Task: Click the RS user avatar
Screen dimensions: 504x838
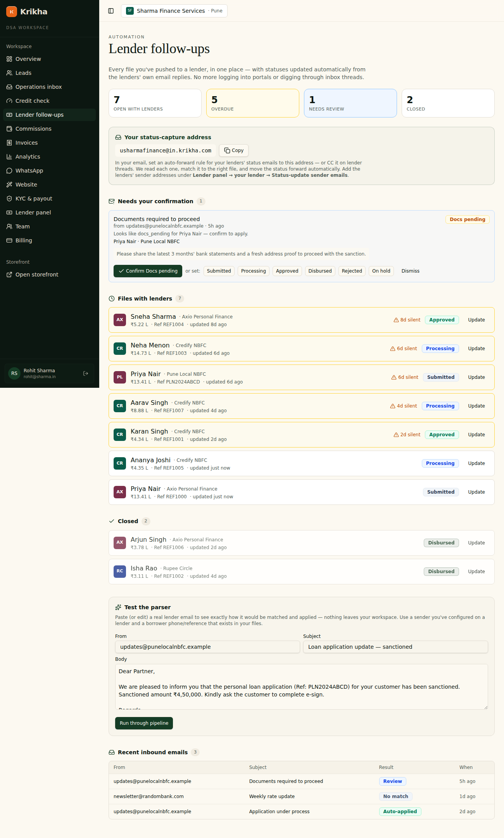Action: click(14, 373)
